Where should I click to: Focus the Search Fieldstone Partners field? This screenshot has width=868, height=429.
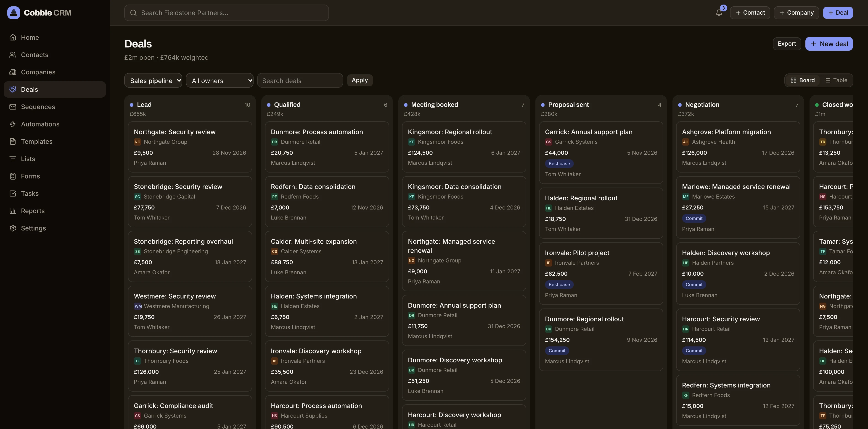pyautogui.click(x=226, y=13)
